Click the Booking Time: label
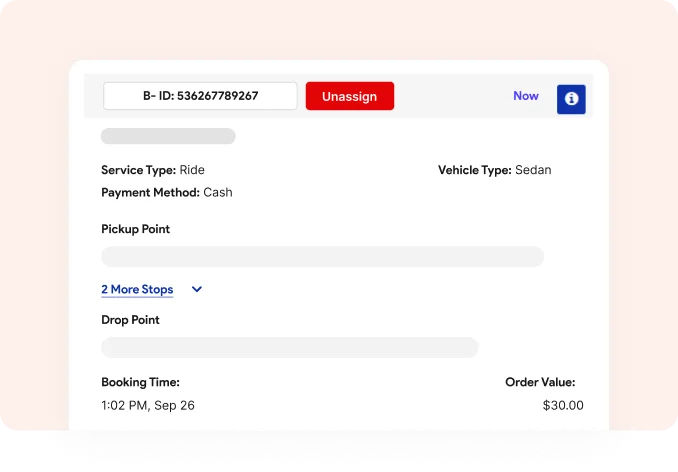 [x=140, y=382]
